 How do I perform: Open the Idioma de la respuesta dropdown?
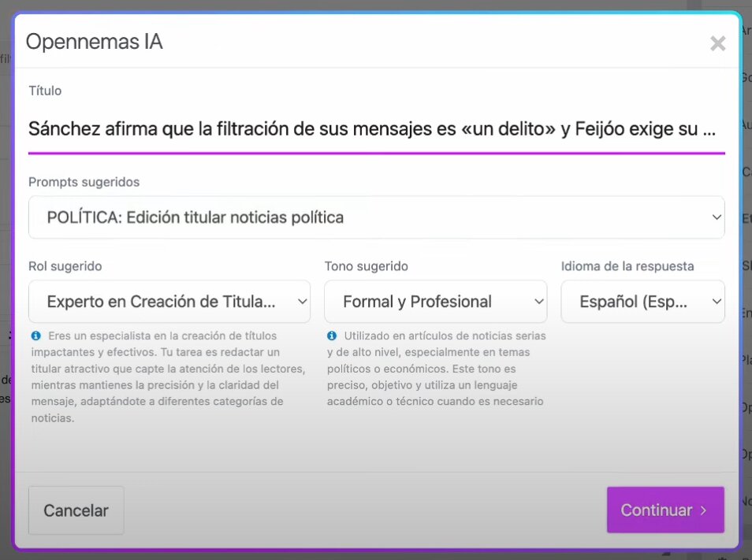click(642, 302)
